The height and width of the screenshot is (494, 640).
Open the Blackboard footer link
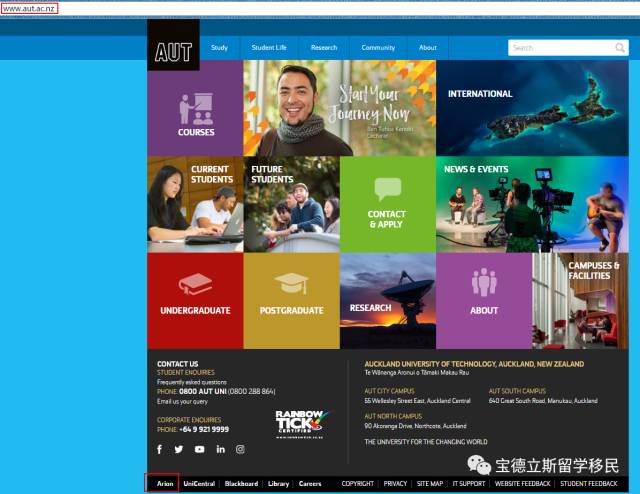[x=241, y=483]
